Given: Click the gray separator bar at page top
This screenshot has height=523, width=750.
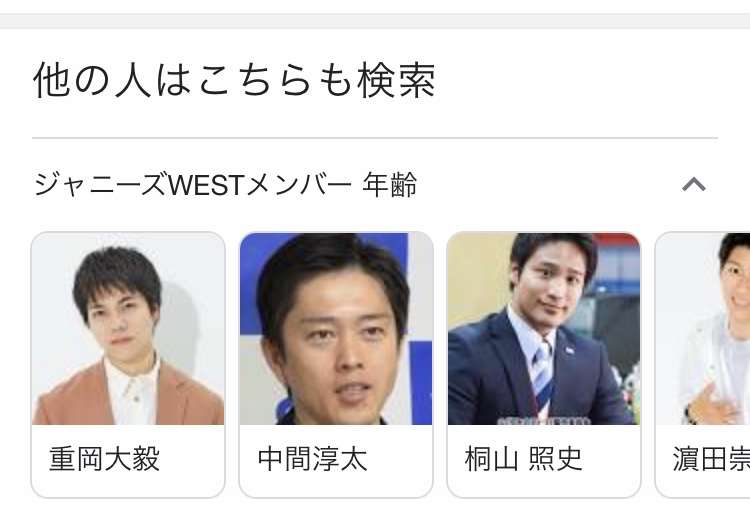Looking at the screenshot, I should 375,21.
